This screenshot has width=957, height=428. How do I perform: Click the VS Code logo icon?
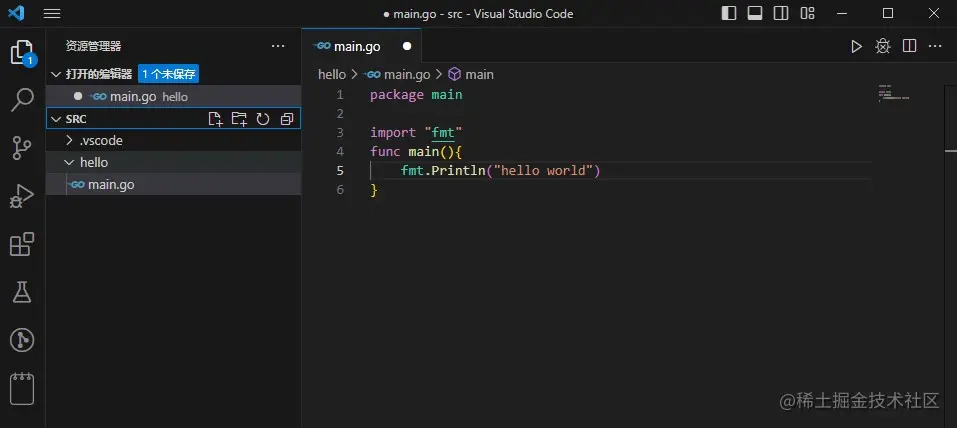point(16,13)
